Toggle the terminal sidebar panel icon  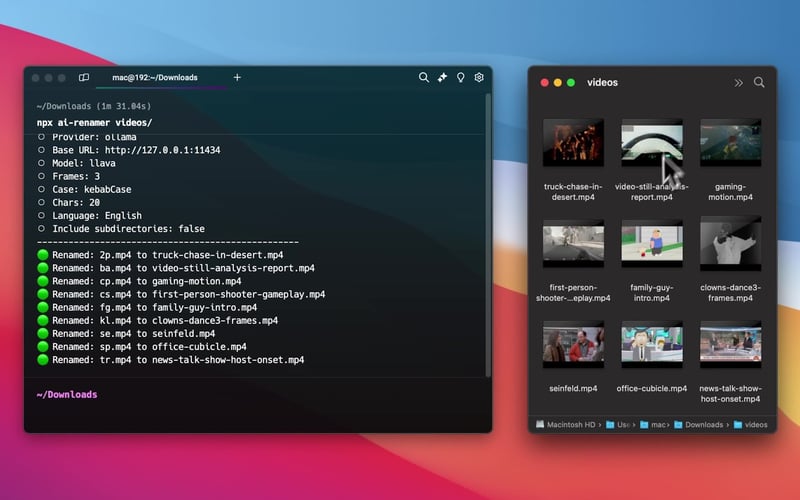[x=84, y=78]
